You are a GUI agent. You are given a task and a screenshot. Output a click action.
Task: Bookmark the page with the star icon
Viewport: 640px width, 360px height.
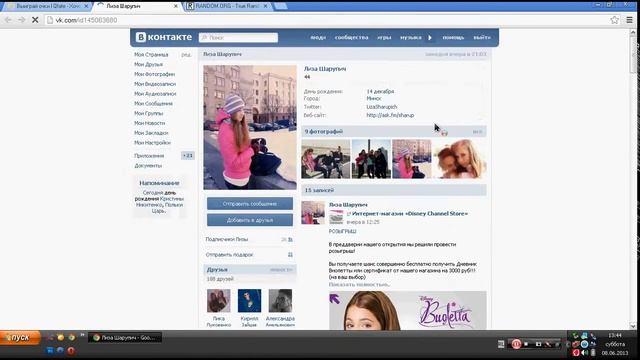point(614,20)
